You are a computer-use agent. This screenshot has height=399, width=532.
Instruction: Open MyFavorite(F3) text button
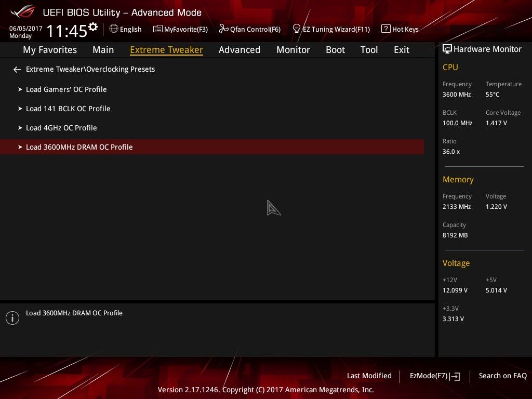[186, 30]
